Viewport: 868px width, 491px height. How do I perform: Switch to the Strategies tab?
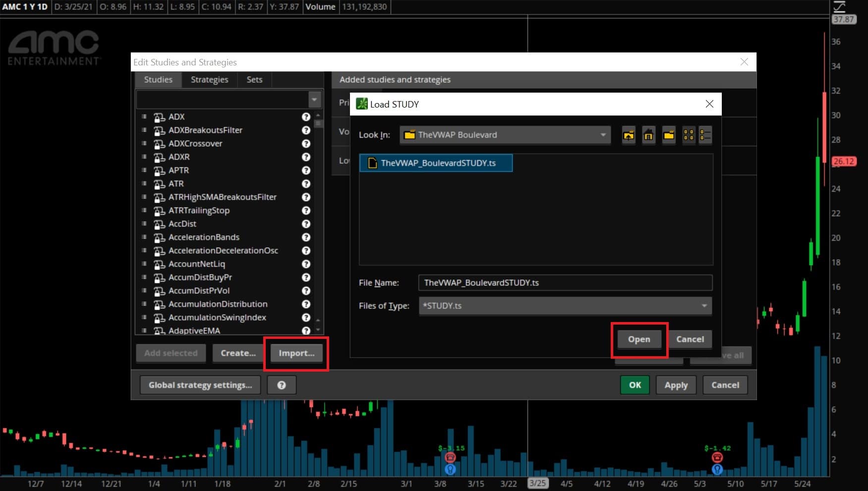tap(210, 79)
